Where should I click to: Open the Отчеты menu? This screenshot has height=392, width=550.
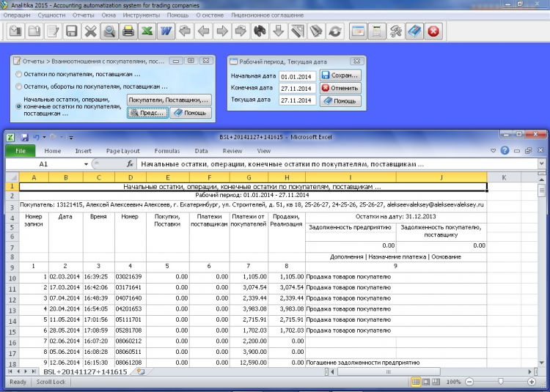coord(84,14)
